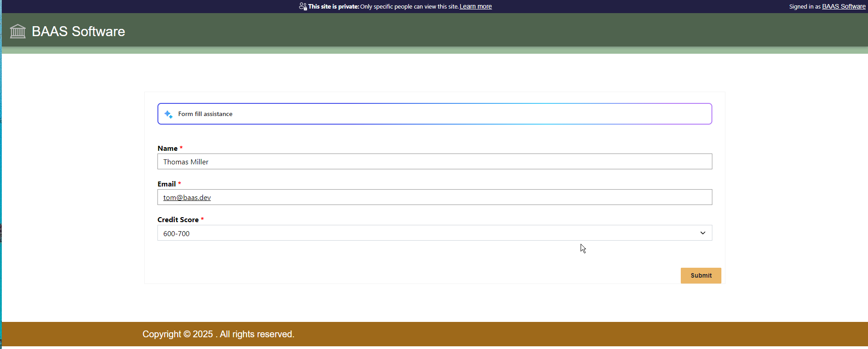Viewport: 868px width, 349px height.
Task: Click the bank building logo icon
Action: tap(18, 32)
